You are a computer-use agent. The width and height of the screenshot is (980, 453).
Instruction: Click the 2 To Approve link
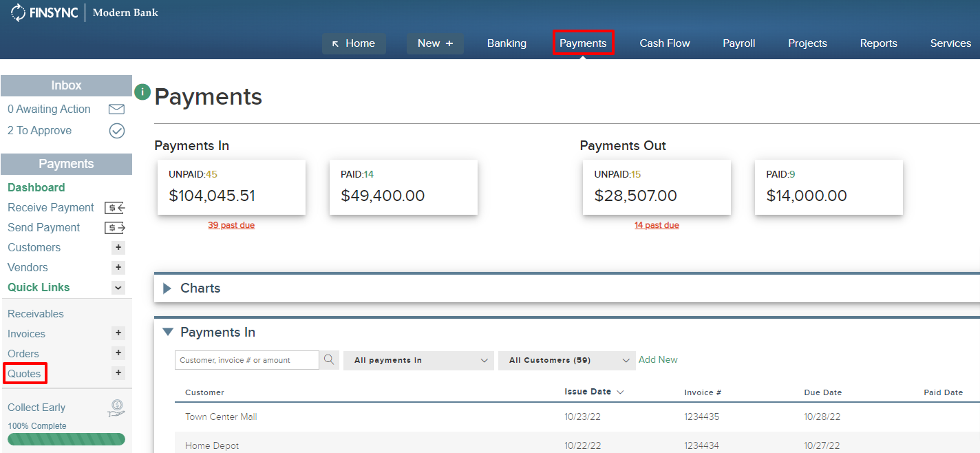coord(39,130)
